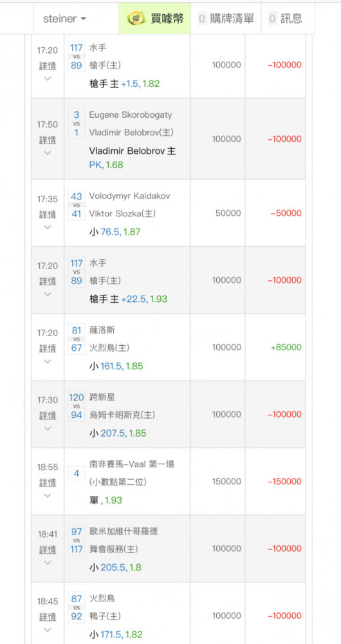Click the coin icon beside 買噱幣

[134, 19]
